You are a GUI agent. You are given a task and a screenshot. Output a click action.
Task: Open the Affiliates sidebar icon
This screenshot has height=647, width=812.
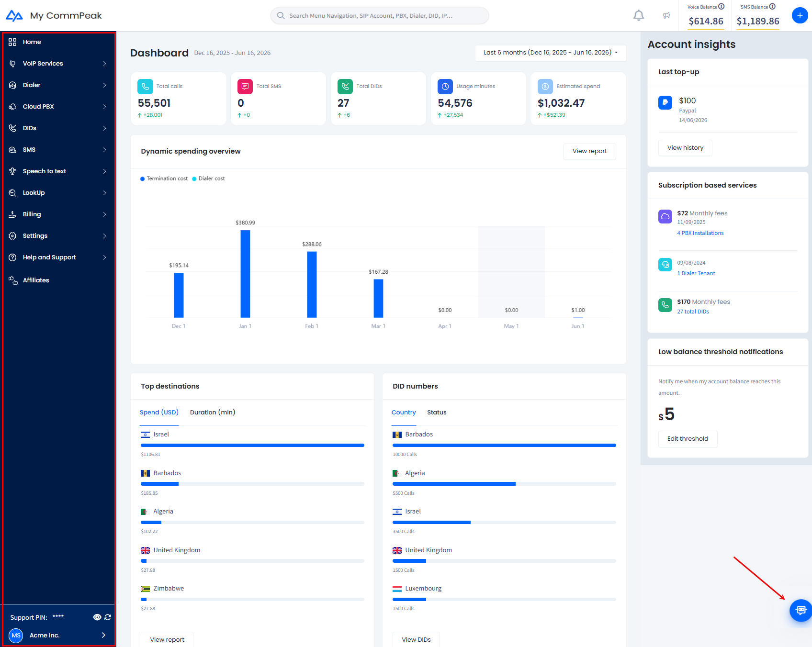click(x=13, y=280)
